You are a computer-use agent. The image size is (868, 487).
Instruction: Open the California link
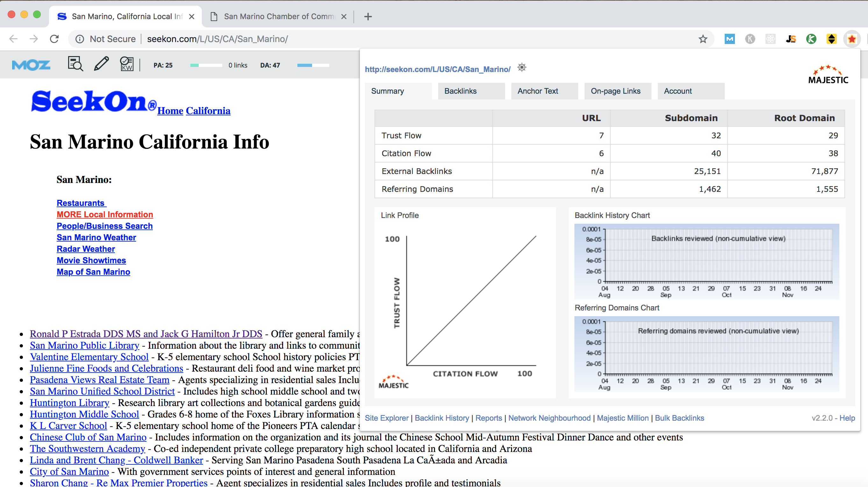(208, 111)
